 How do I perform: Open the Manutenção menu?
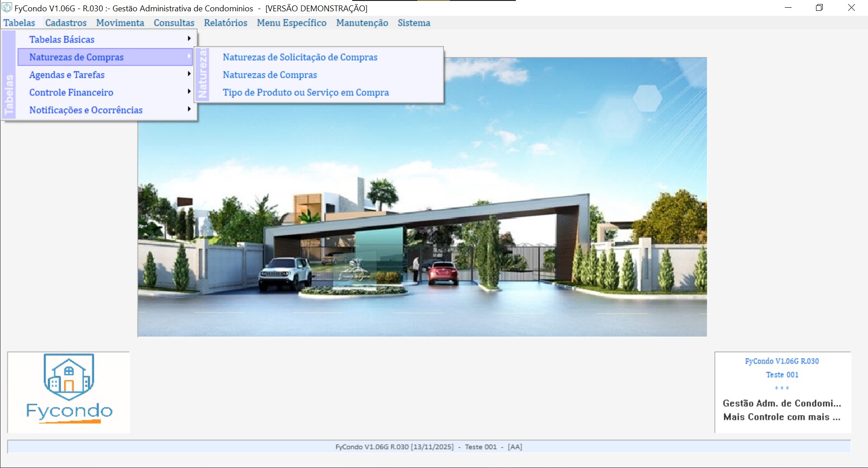point(362,23)
